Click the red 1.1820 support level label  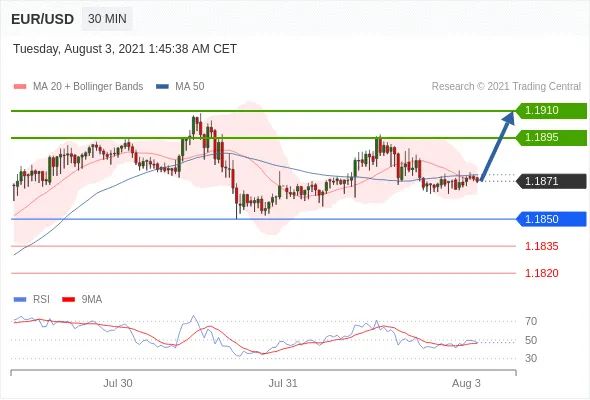[x=541, y=273]
